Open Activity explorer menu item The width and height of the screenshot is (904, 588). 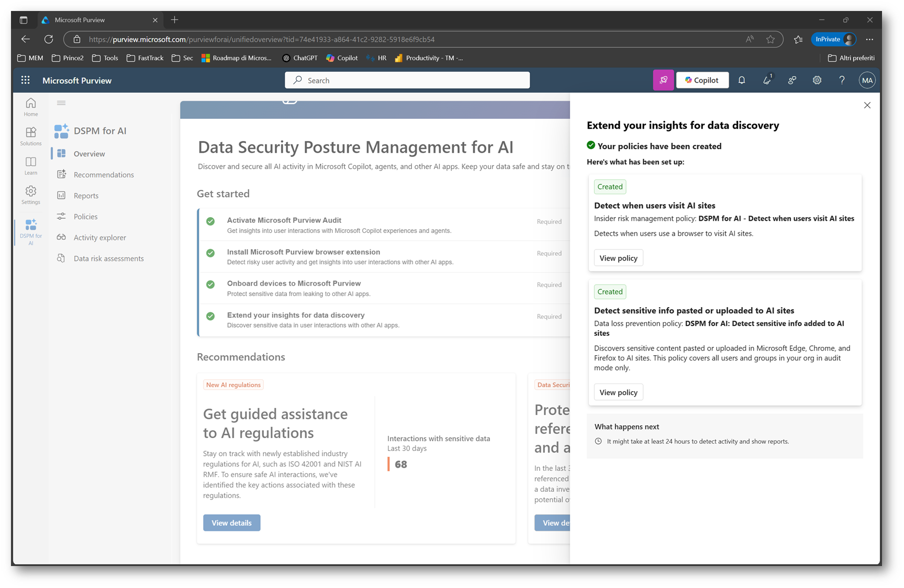click(99, 238)
